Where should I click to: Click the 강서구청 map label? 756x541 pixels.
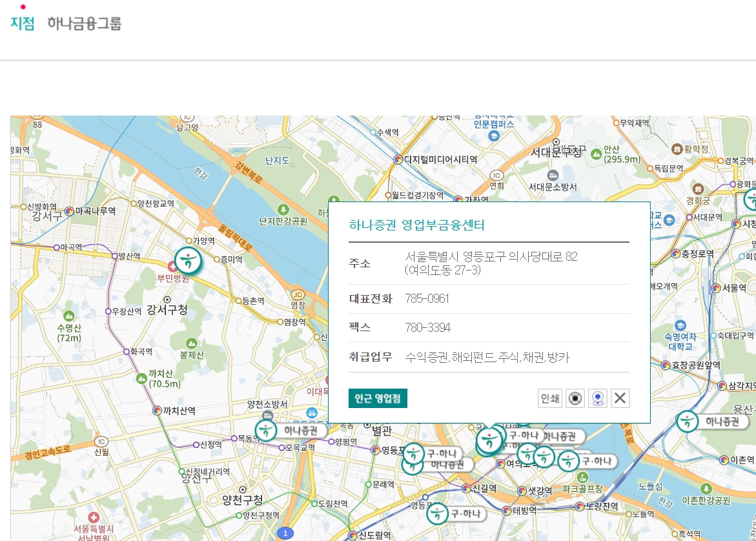167,310
